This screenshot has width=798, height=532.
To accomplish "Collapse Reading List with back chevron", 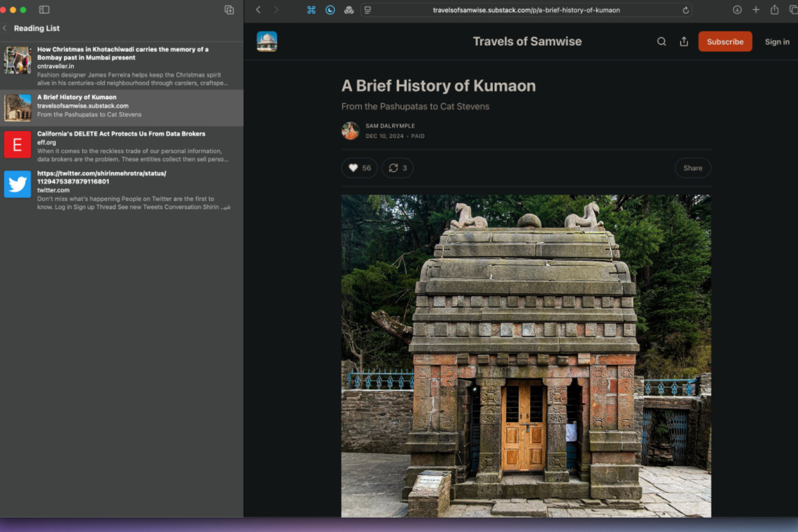I will point(5,28).
